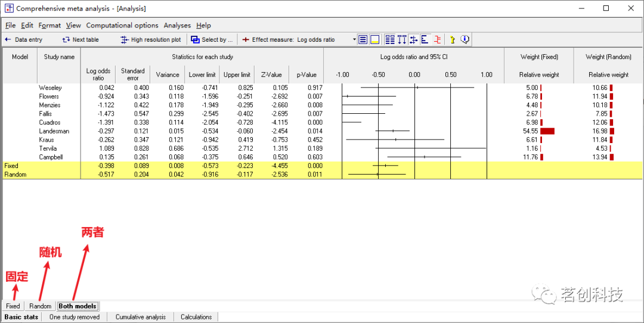Screen dimensions: 644x323
Task: Click the Weight (Random) column header
Action: (608, 57)
